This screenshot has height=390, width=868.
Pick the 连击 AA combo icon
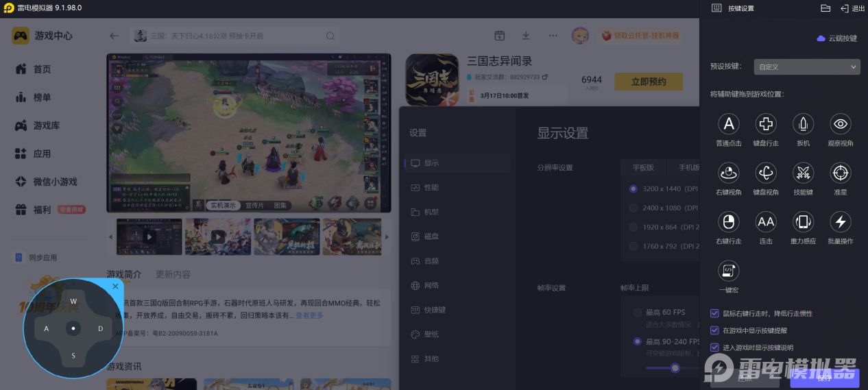point(766,221)
